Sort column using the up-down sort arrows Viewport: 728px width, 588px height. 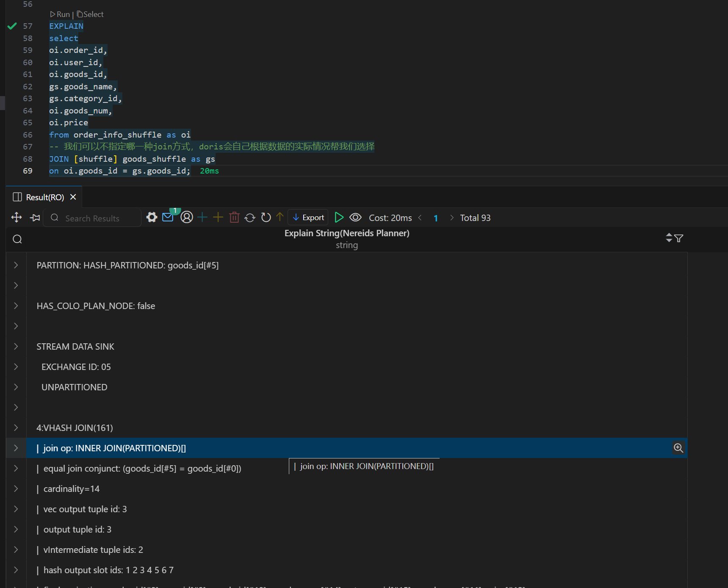pos(669,238)
